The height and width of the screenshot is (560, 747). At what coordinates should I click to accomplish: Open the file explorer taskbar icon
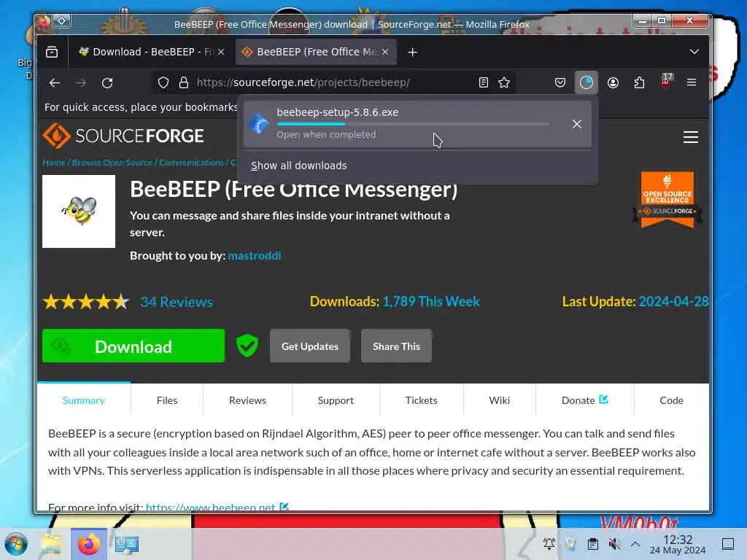coord(51,544)
